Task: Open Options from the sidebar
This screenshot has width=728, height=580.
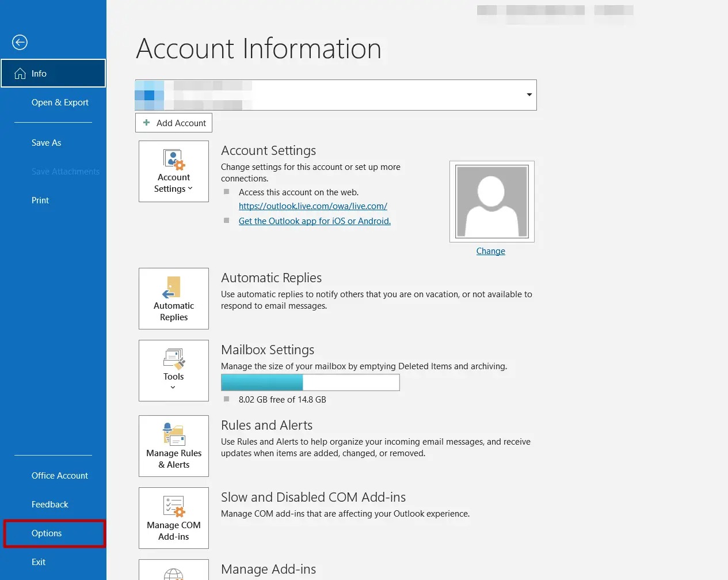Action: 46,533
